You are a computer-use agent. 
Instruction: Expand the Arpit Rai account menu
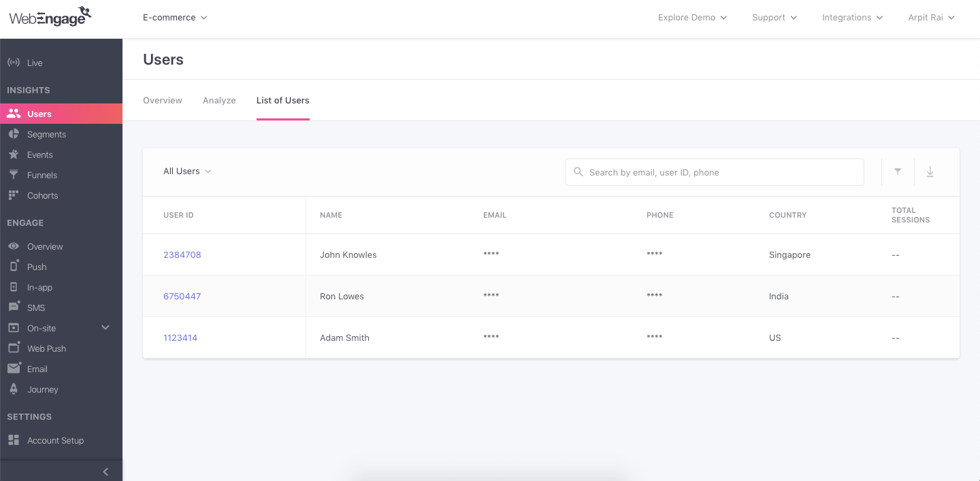point(931,17)
